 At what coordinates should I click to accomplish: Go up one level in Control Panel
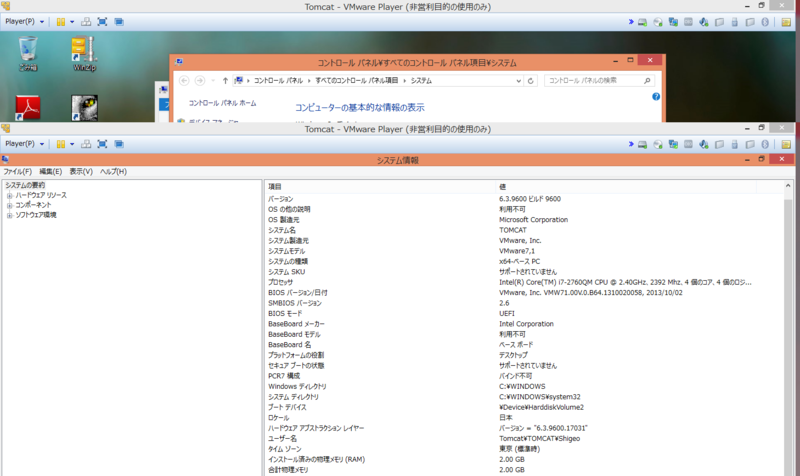pyautogui.click(x=225, y=81)
